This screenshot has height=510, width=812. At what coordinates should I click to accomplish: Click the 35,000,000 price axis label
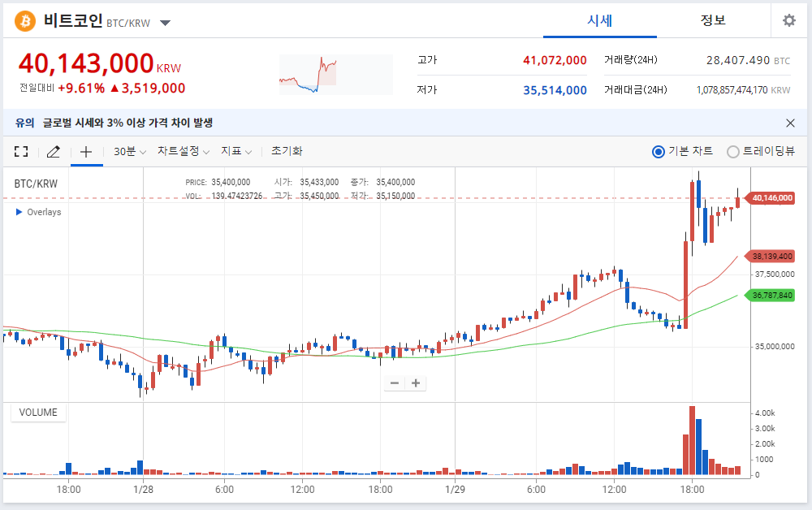(x=774, y=347)
